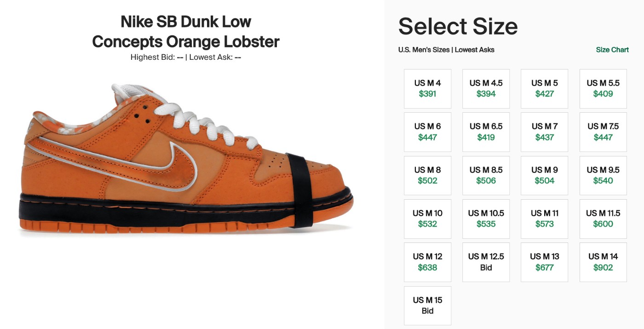The height and width of the screenshot is (329, 644).
Task: Choose the US M 4.5 size tile
Action: coord(486,89)
